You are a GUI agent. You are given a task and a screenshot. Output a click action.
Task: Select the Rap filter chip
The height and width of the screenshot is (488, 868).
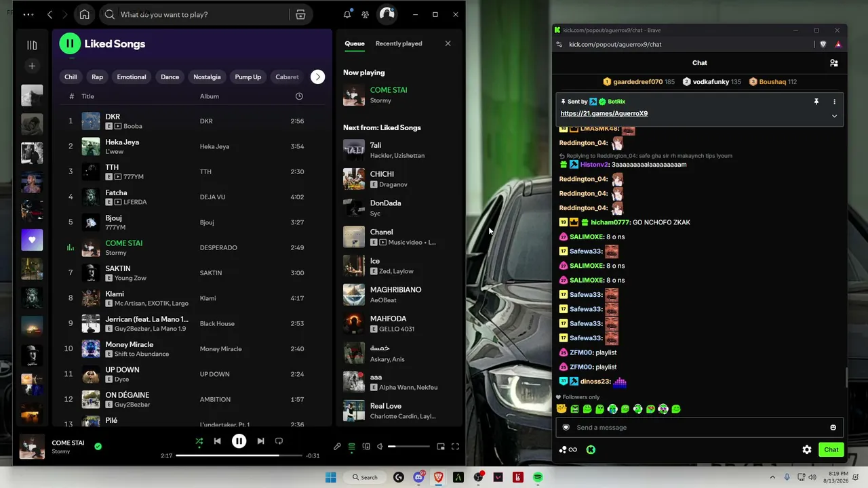tap(98, 77)
